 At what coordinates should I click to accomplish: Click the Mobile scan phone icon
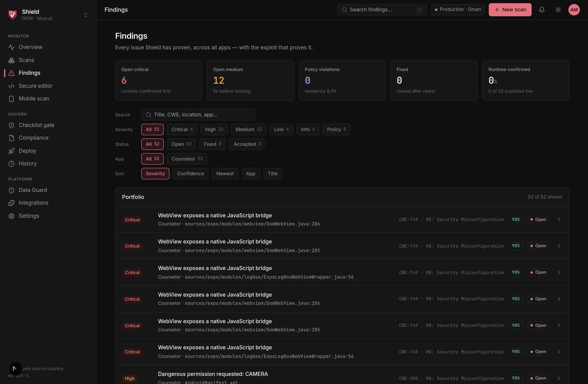(x=11, y=99)
